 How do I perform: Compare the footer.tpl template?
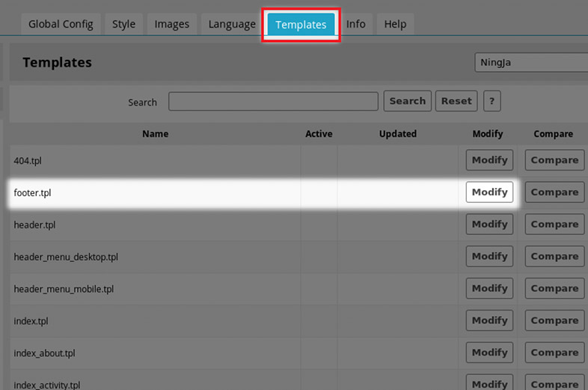(x=554, y=192)
